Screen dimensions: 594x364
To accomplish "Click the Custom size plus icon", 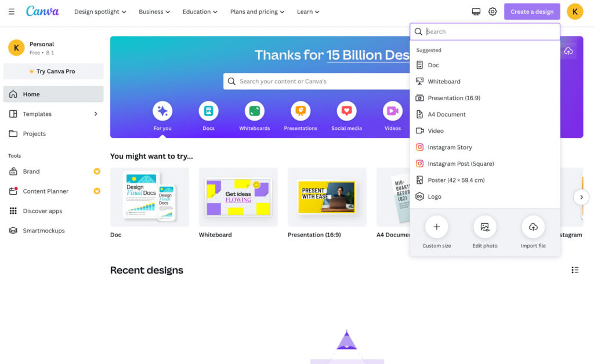I will [x=436, y=227].
